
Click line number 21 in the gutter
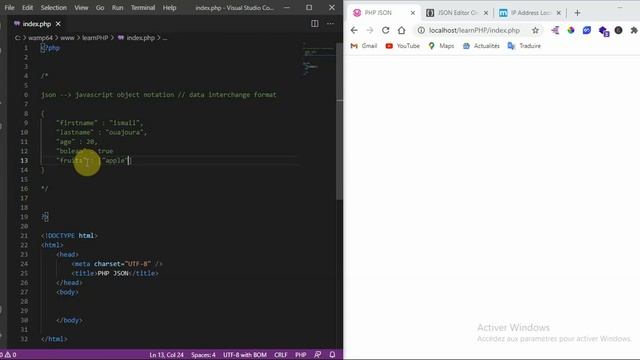click(24, 236)
